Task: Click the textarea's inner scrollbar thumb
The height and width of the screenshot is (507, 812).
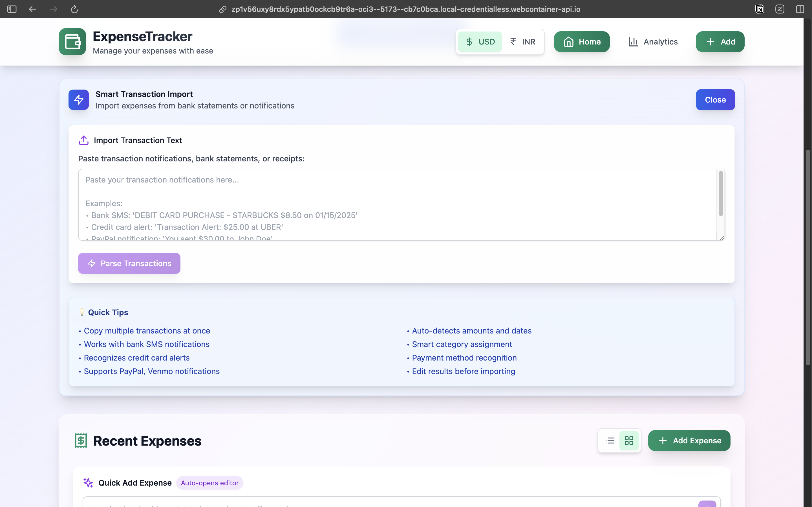Action: pyautogui.click(x=720, y=194)
